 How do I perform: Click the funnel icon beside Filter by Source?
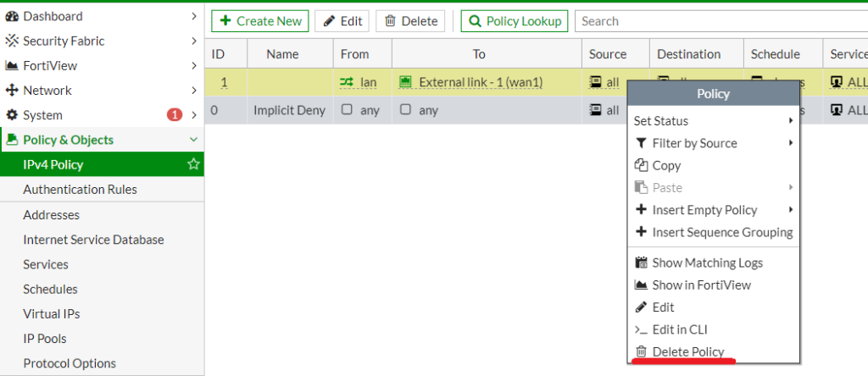[641, 143]
